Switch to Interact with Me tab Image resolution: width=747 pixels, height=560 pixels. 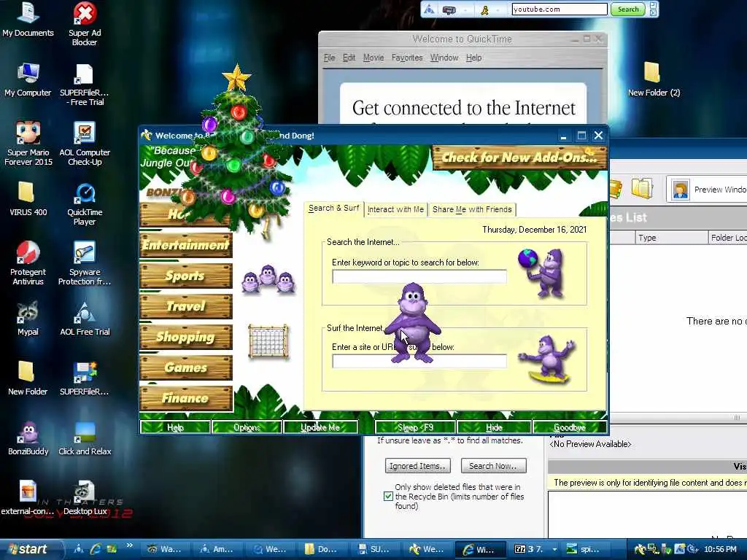click(395, 209)
